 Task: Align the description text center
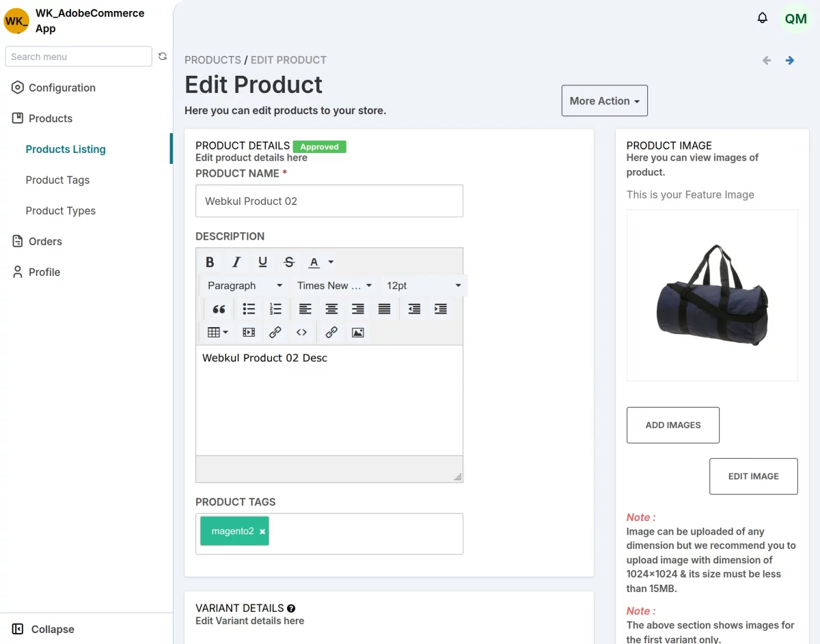point(331,309)
